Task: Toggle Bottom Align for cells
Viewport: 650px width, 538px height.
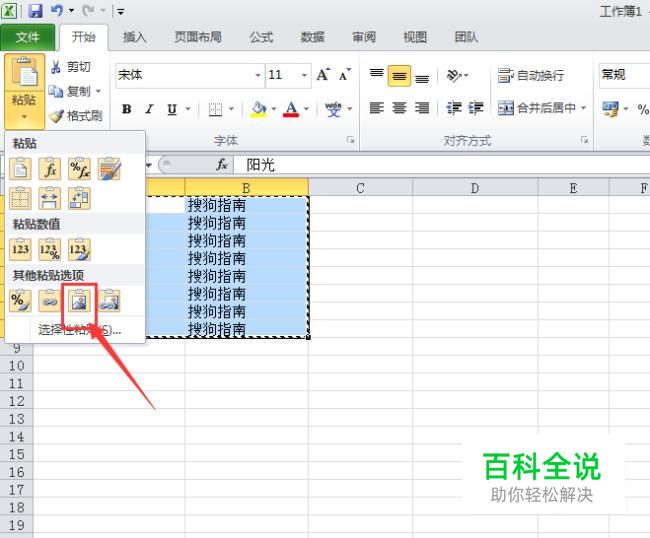Action: 422,77
